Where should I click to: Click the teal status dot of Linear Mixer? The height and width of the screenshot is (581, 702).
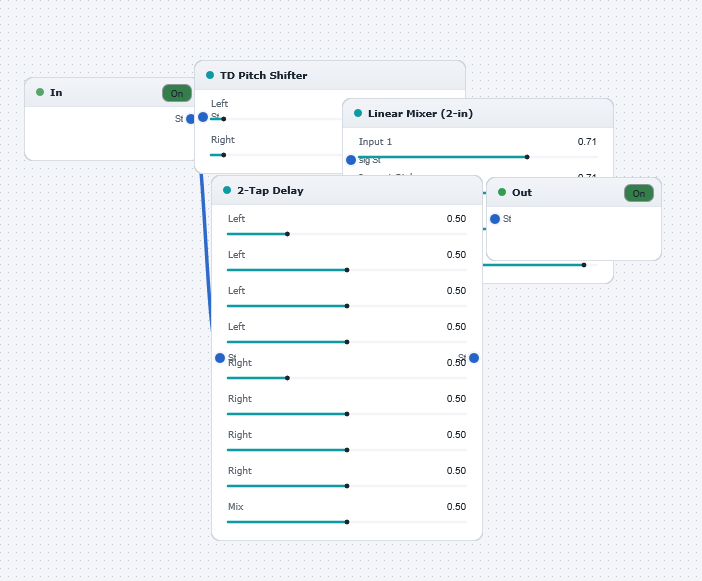[358, 113]
